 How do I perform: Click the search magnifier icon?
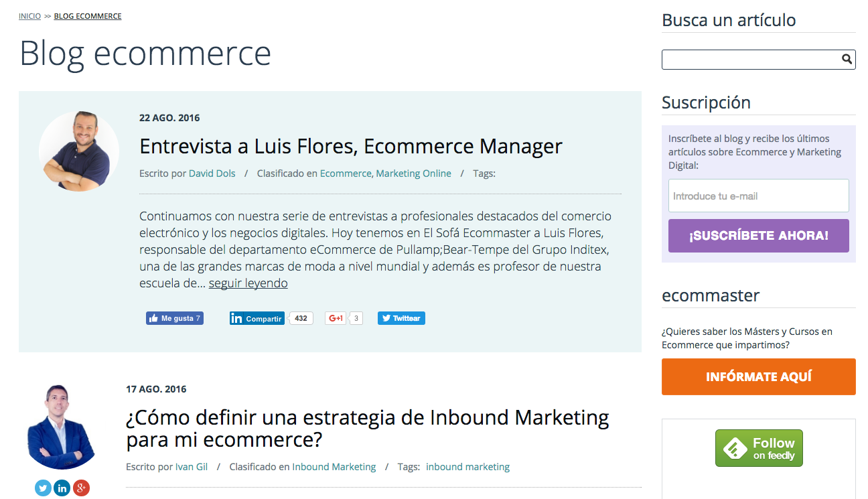847,60
